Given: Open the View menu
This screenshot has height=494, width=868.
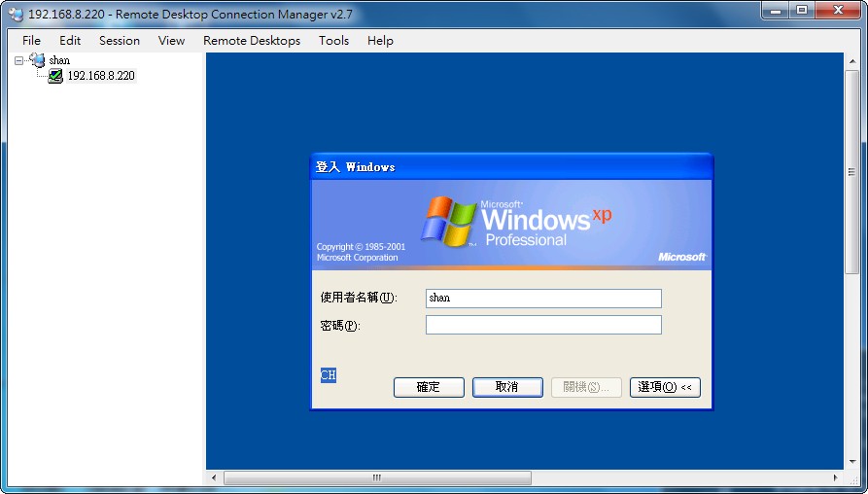Looking at the screenshot, I should coord(172,41).
